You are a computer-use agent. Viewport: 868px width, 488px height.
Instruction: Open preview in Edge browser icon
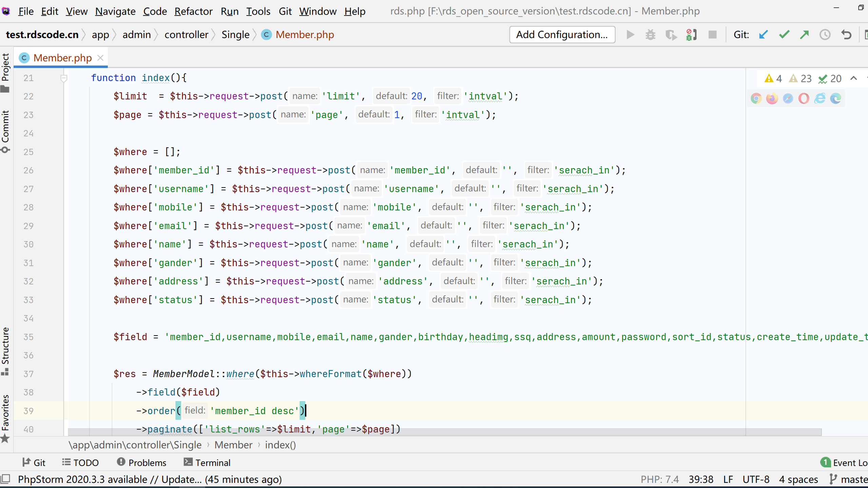(836, 98)
